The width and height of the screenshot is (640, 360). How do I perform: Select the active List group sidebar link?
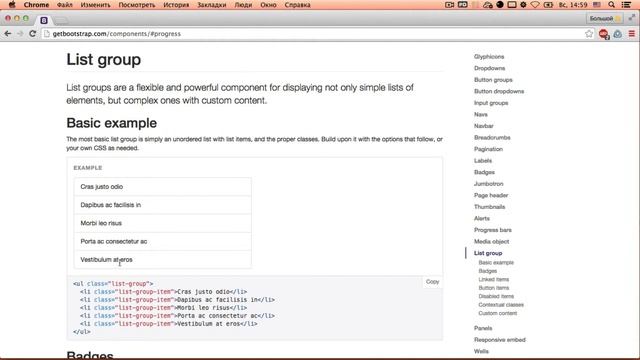click(x=488, y=253)
